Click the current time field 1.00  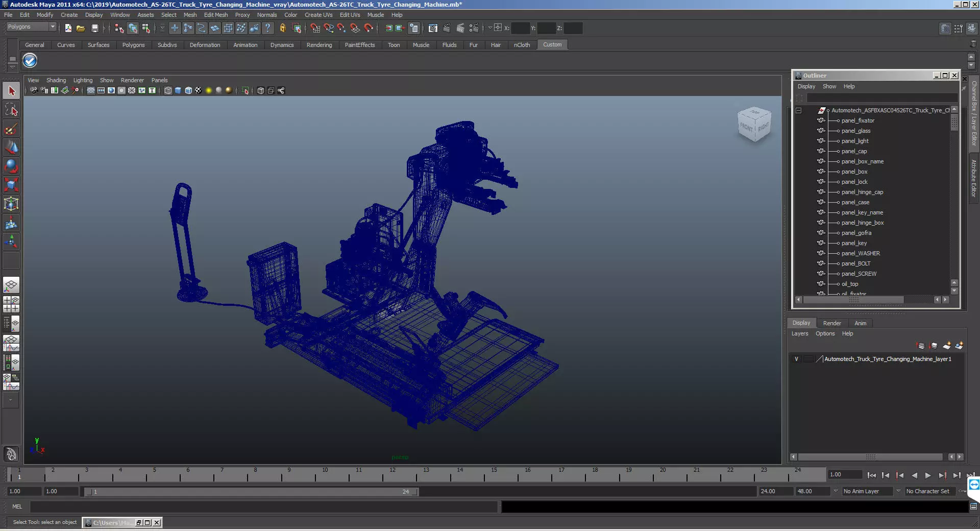coord(844,474)
